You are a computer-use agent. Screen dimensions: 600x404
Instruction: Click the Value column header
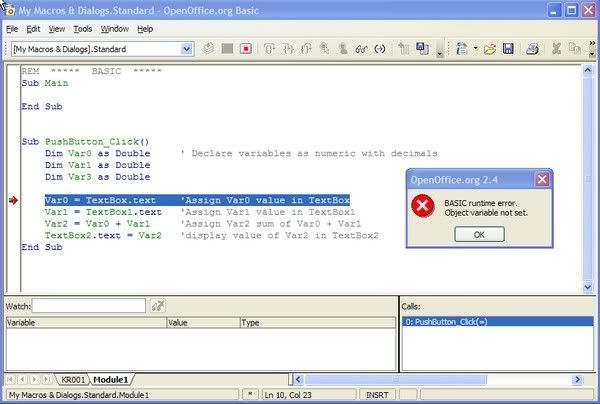tap(204, 323)
